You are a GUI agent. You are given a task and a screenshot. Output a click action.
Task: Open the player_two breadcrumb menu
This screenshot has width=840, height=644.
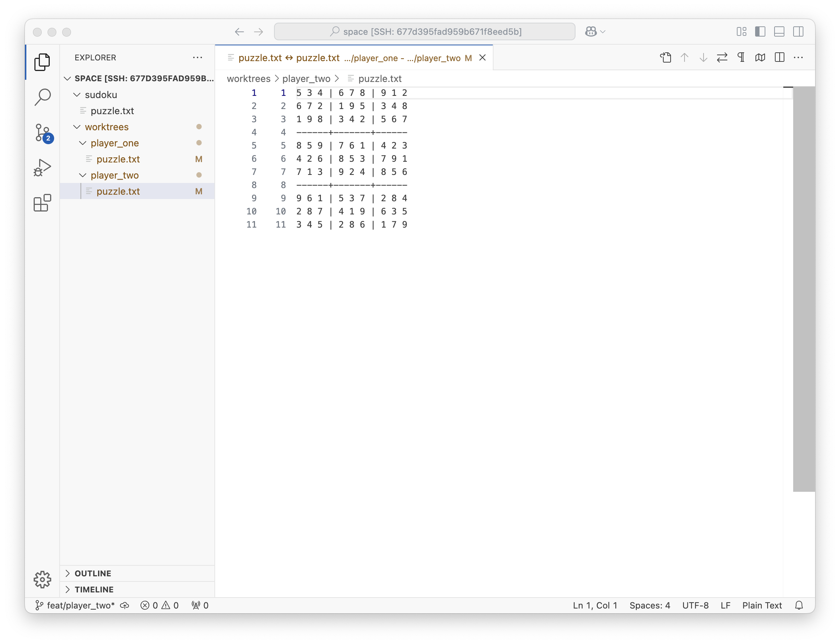pos(306,79)
